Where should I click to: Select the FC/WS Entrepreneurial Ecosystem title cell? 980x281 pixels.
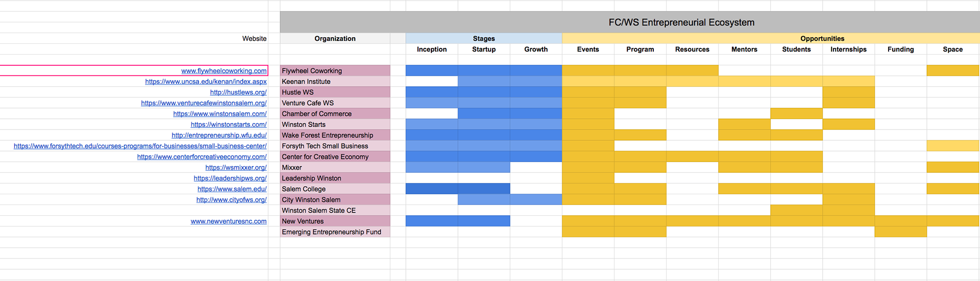[681, 22]
